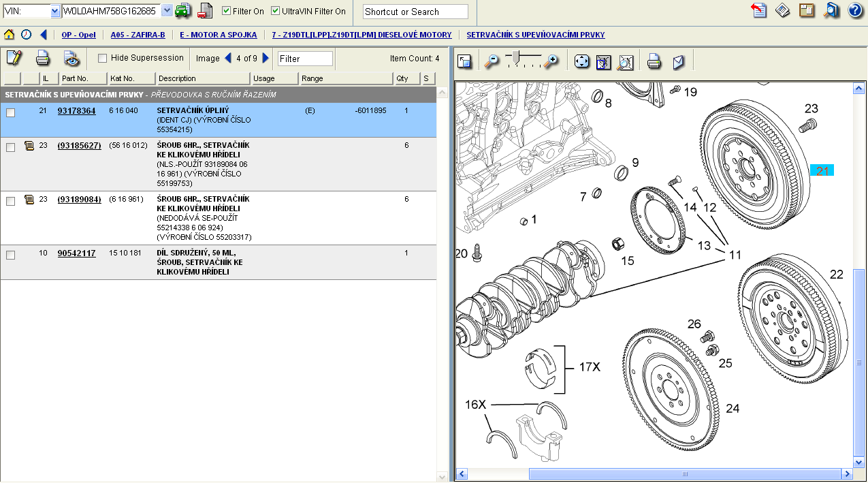The width and height of the screenshot is (868, 483).
Task: Enable the Hide Supersession checkbox
Action: [103, 58]
